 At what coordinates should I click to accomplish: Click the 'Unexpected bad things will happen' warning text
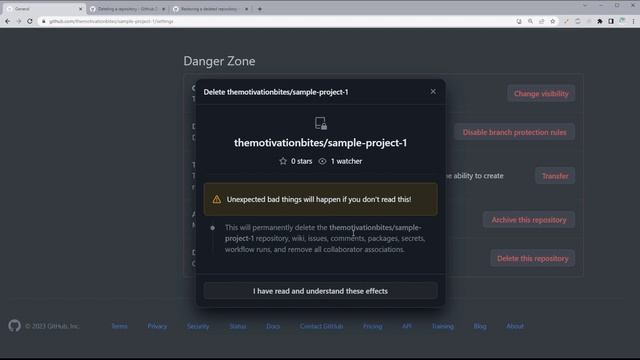(319, 199)
